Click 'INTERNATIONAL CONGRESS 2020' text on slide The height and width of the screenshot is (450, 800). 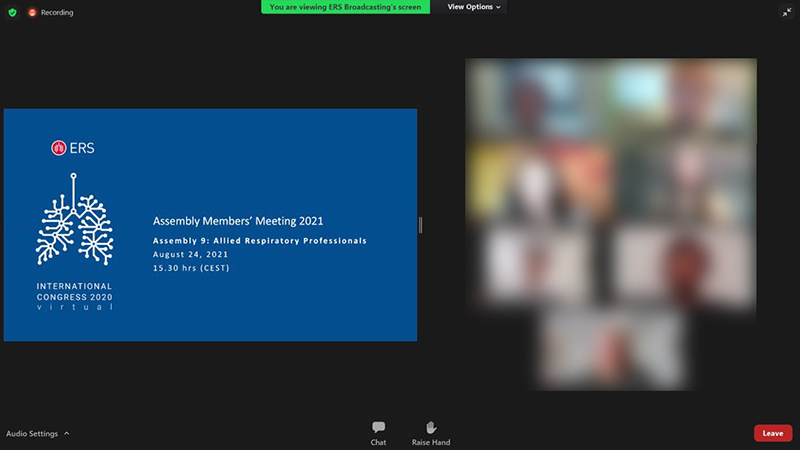click(x=74, y=291)
